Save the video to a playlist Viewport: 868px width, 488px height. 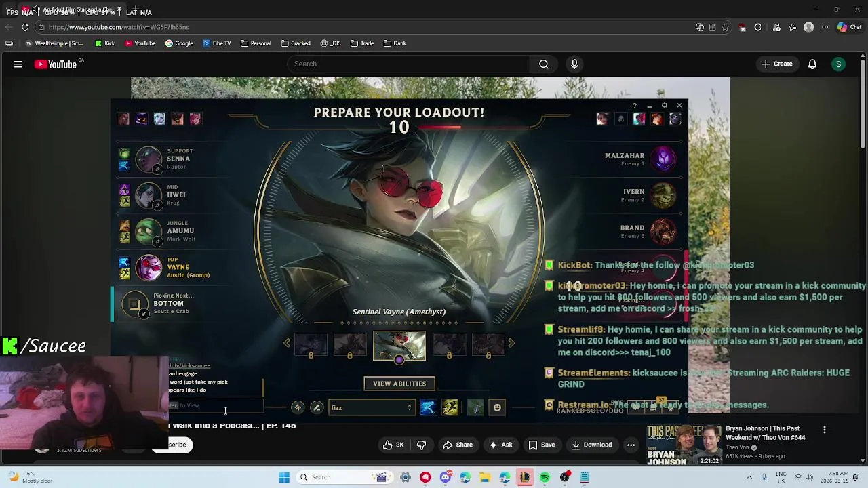541,445
